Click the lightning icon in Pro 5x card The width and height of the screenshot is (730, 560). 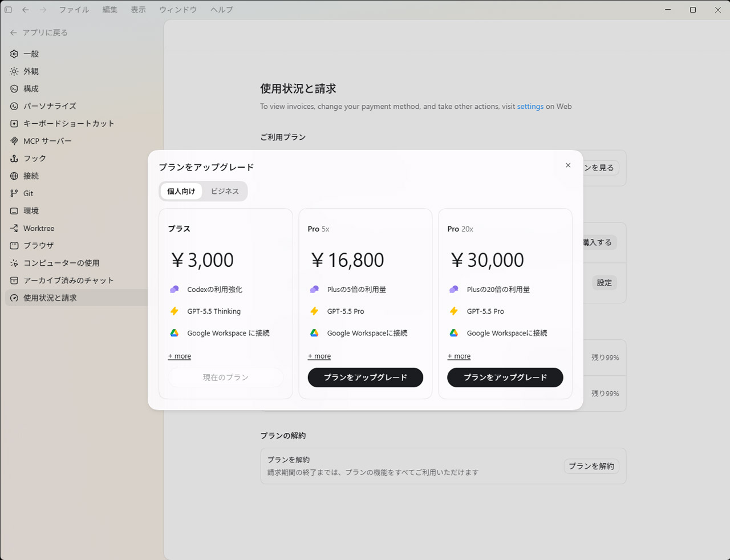314,311
